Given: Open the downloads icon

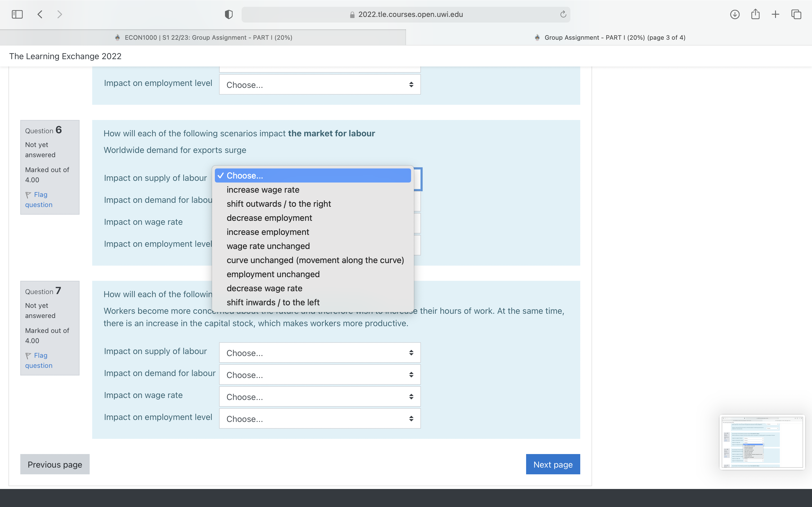Looking at the screenshot, I should pos(734,14).
